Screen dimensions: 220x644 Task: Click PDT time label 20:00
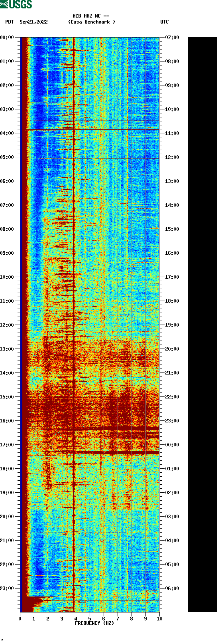[x=7, y=517]
